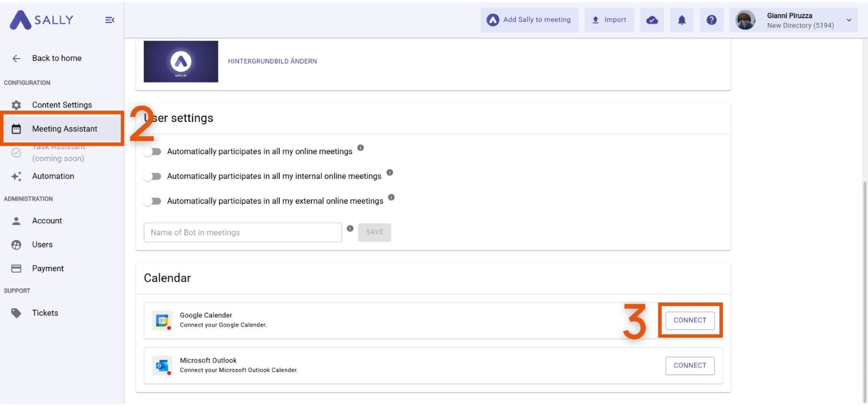The width and height of the screenshot is (868, 407).
Task: Show info icon next to bot name field
Action: pyautogui.click(x=350, y=229)
